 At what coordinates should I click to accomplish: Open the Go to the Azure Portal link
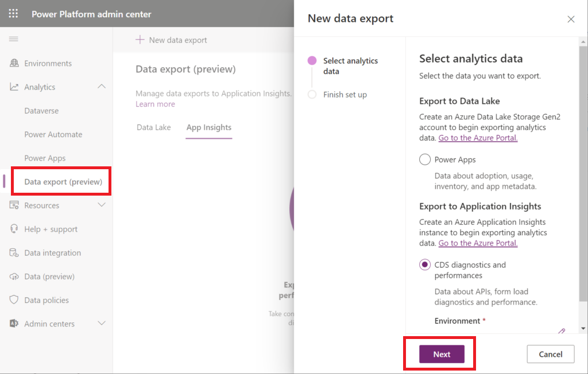477,138
